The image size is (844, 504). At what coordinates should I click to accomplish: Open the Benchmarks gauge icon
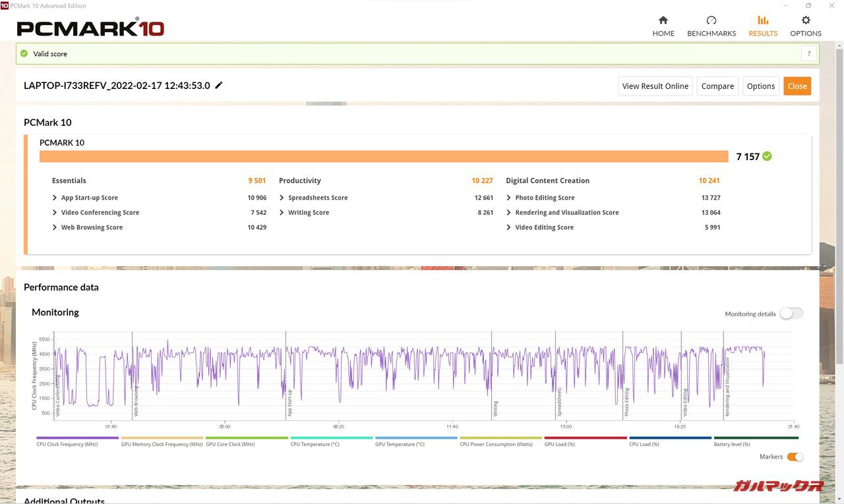pyautogui.click(x=711, y=20)
